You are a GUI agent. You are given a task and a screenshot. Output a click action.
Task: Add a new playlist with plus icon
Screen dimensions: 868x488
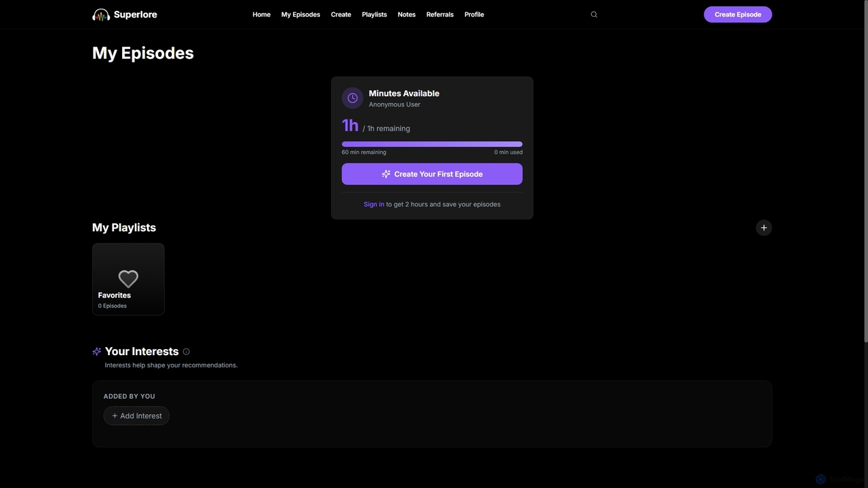pos(764,228)
